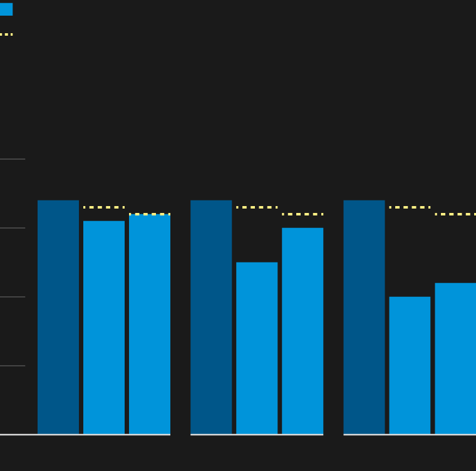Click dashed line above third group's last bar
476x471 pixels.
pyautogui.click(x=455, y=214)
